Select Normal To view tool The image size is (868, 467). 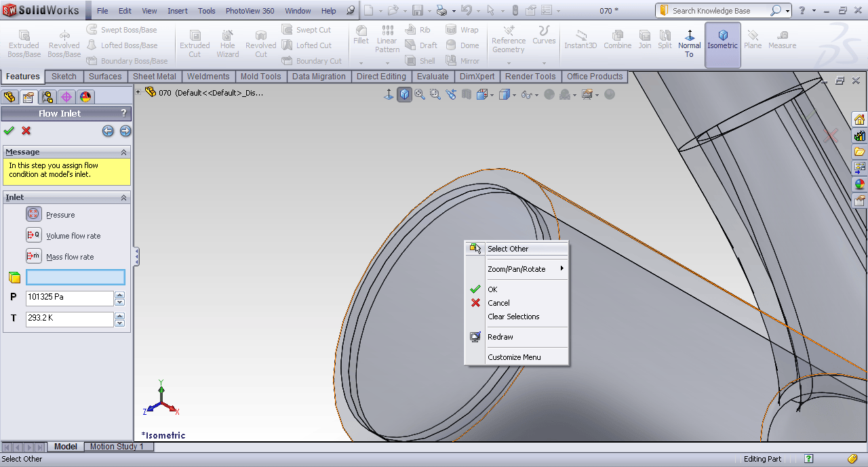(690, 45)
